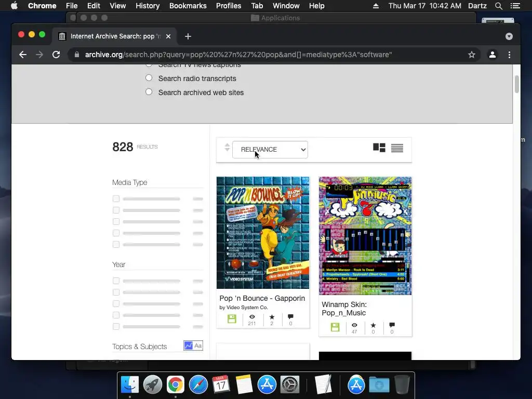Click favorites star on Winamp Skin card
The image size is (532, 399).
pos(373,325)
